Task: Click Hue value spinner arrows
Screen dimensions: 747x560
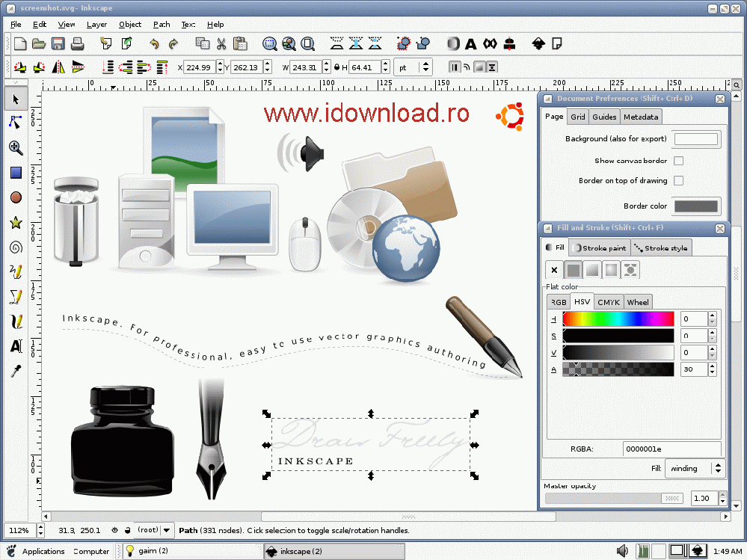Action: point(712,319)
